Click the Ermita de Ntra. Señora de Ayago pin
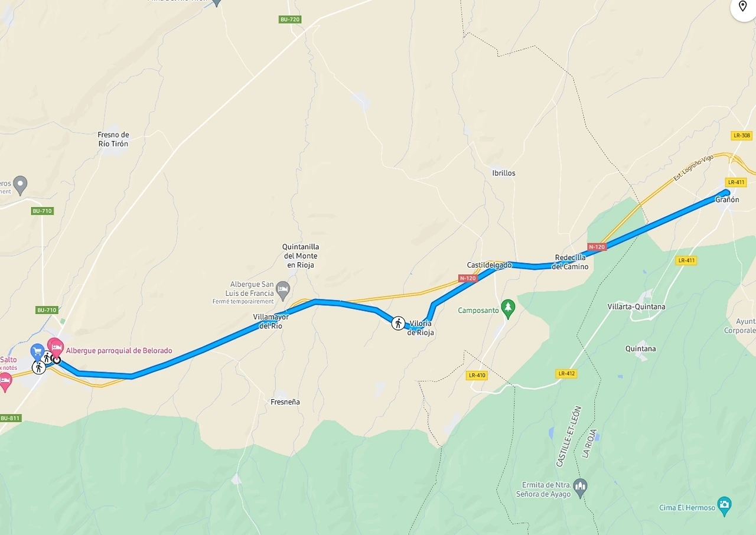This screenshot has height=535, width=756. point(581,488)
